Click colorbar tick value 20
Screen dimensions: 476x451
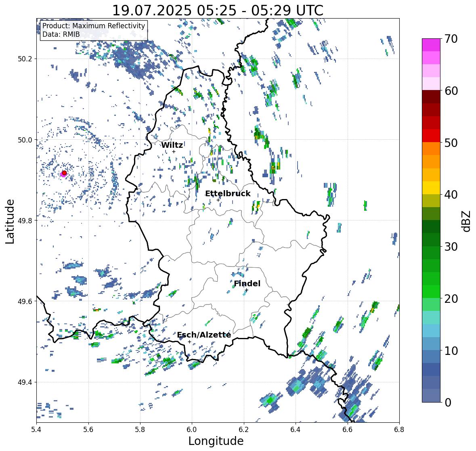[451, 299]
